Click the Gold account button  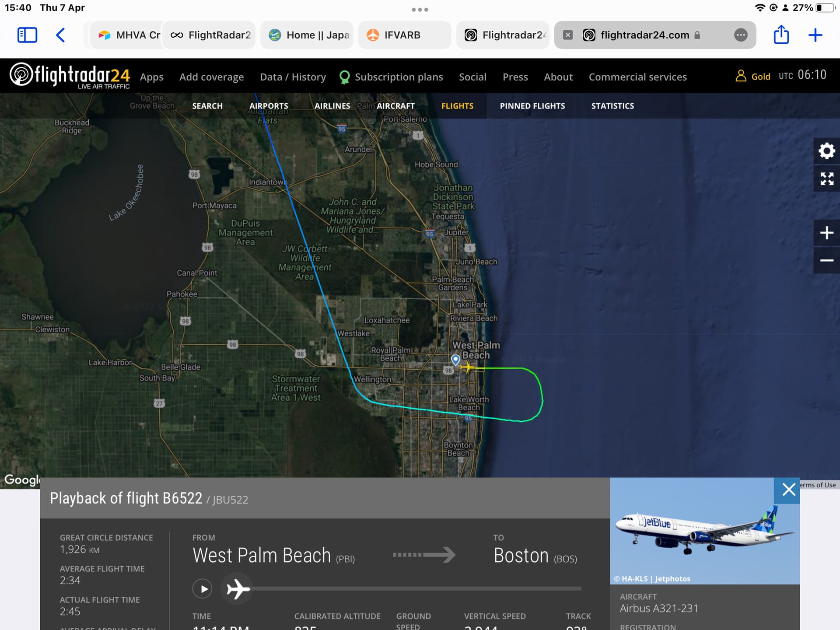(752, 77)
